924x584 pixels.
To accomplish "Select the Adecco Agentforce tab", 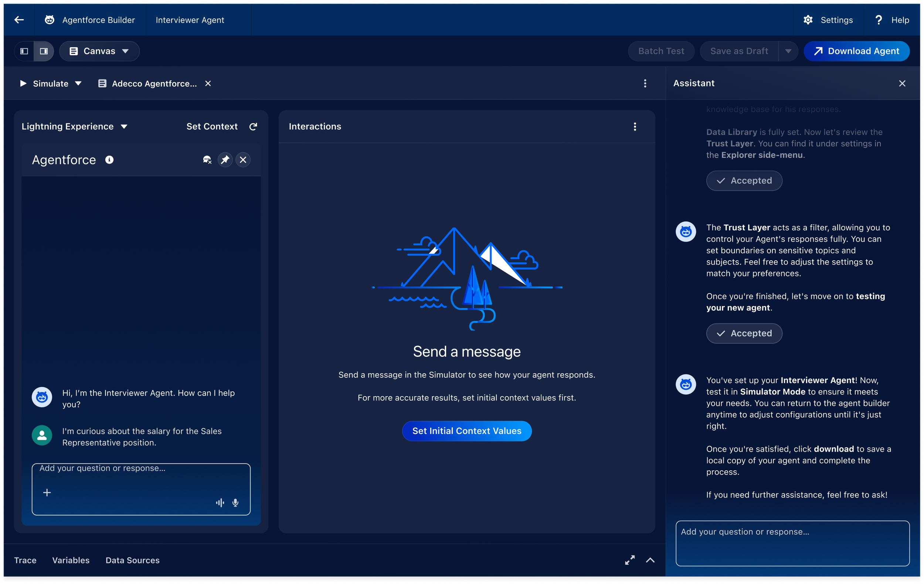I will click(x=147, y=83).
